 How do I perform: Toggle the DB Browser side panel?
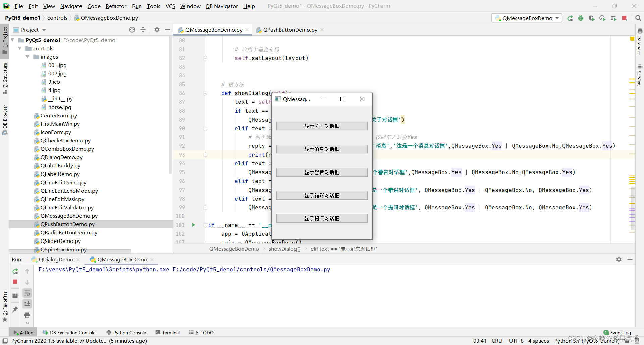[5, 120]
